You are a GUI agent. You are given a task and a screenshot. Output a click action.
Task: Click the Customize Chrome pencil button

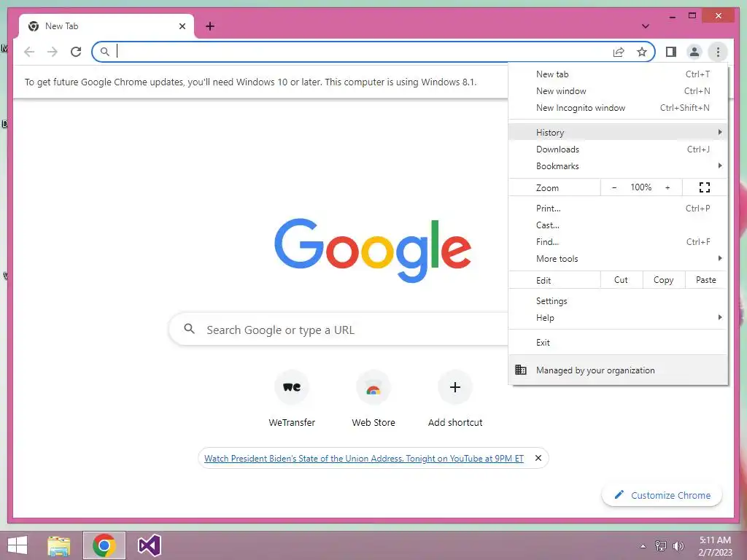[662, 495]
